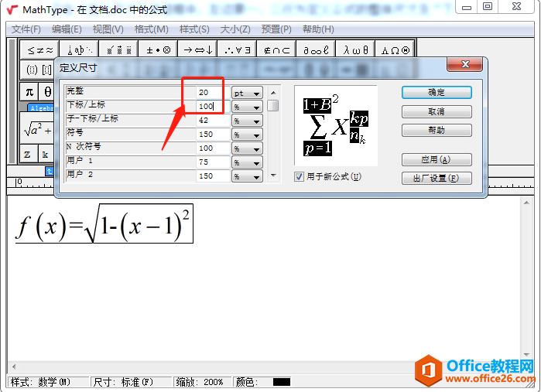Click the 帮助 button in dialog
The height and width of the screenshot is (392, 541).
[x=437, y=131]
